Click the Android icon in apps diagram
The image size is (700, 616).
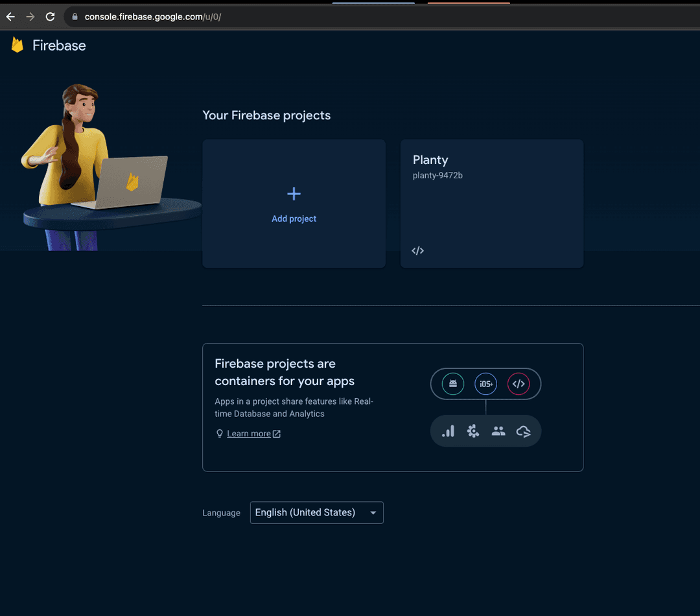(452, 384)
